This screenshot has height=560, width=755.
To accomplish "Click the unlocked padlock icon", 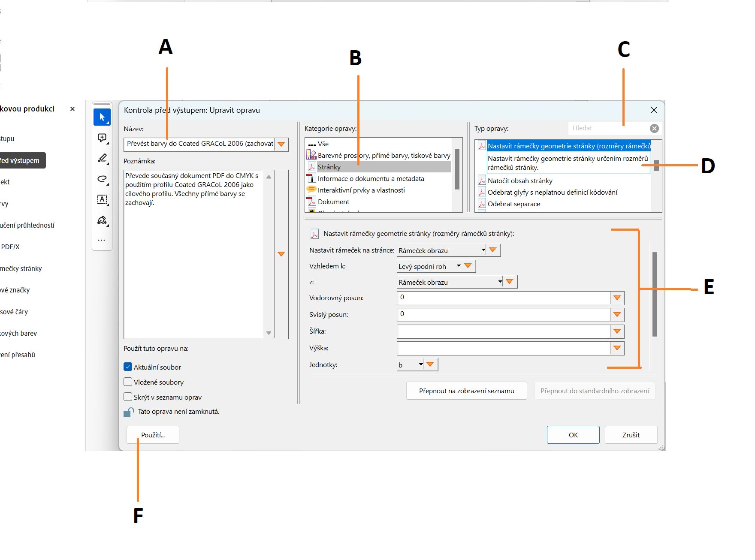I will [129, 412].
